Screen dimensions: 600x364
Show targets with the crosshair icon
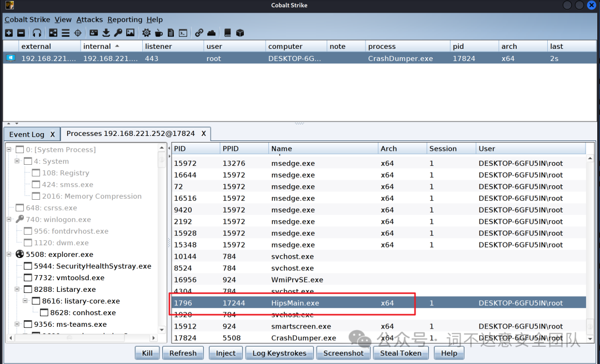point(78,33)
